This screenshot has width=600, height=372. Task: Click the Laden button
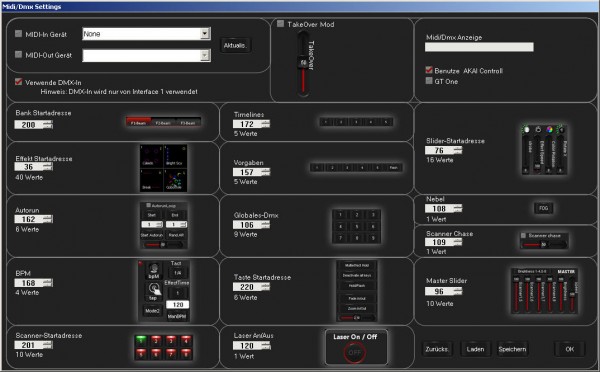475,349
